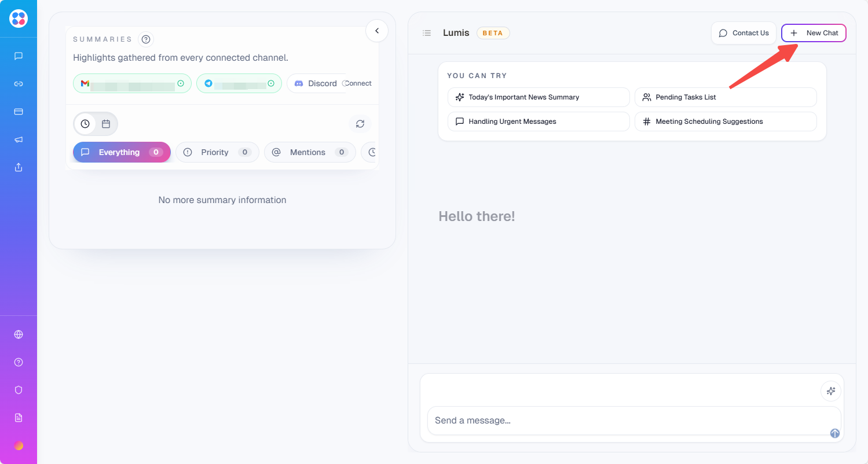Open the credit card billing icon
The width and height of the screenshot is (868, 464).
coord(19,112)
